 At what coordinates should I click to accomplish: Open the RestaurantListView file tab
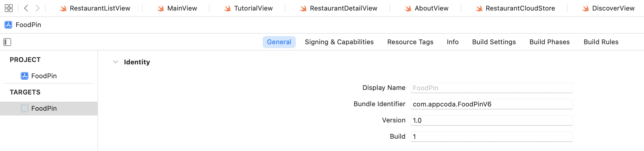pos(95,8)
